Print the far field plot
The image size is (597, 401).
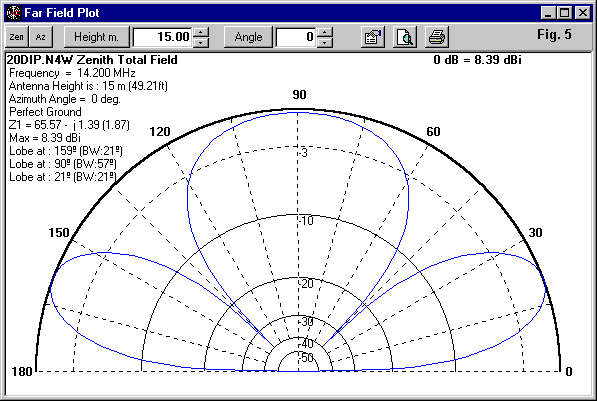(x=437, y=37)
